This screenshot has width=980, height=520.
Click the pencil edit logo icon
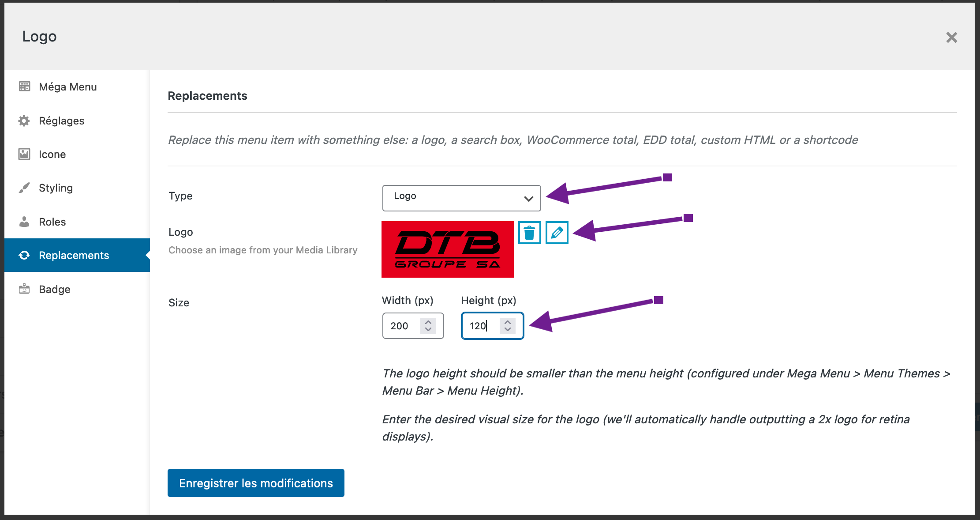tap(557, 233)
